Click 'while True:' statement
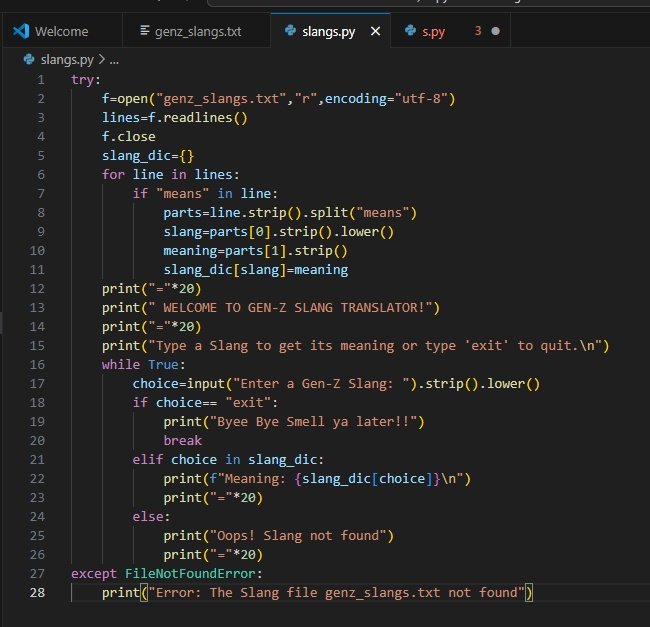This screenshot has width=650, height=627. point(144,365)
